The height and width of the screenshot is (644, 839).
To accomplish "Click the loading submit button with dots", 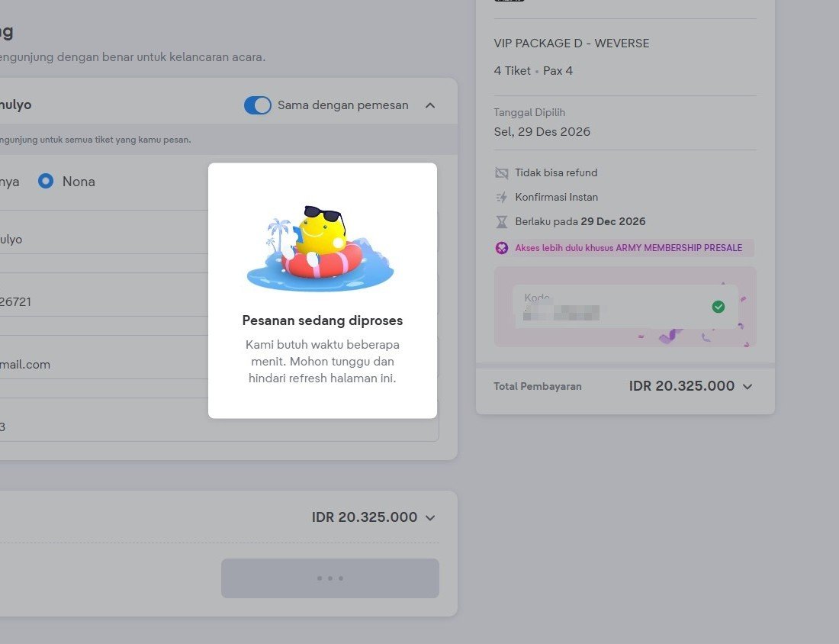I will 330,578.
